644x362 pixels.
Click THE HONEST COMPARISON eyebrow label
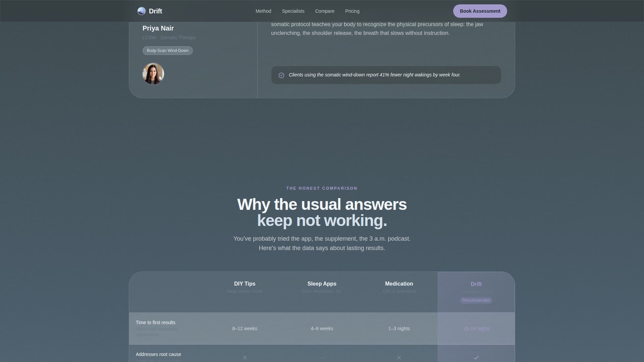(x=322, y=188)
